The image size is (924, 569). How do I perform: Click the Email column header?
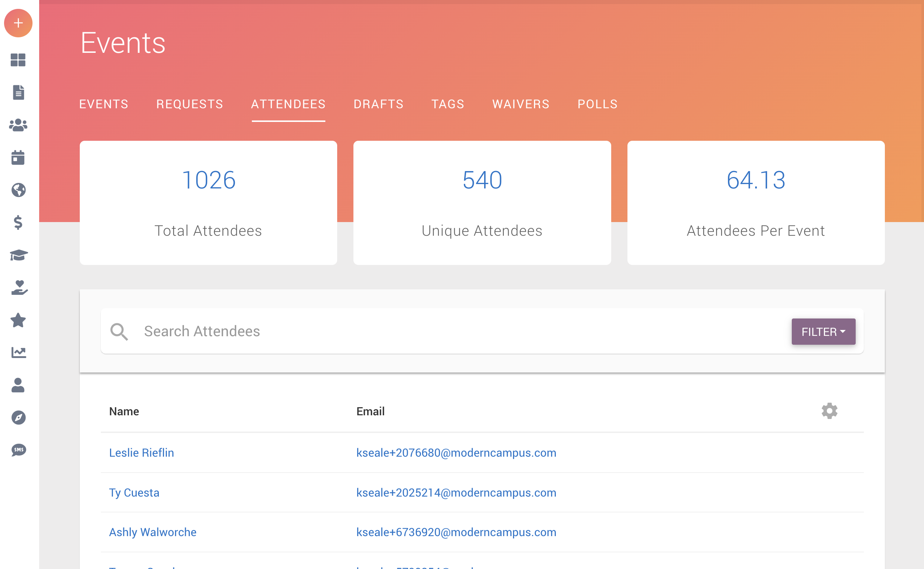coord(370,411)
